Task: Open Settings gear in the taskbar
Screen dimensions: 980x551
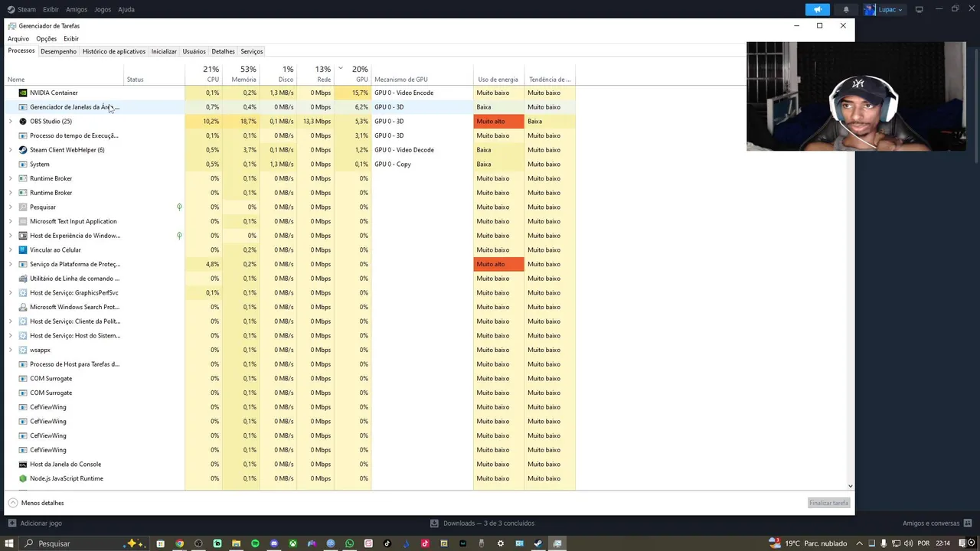Action: pos(501,543)
